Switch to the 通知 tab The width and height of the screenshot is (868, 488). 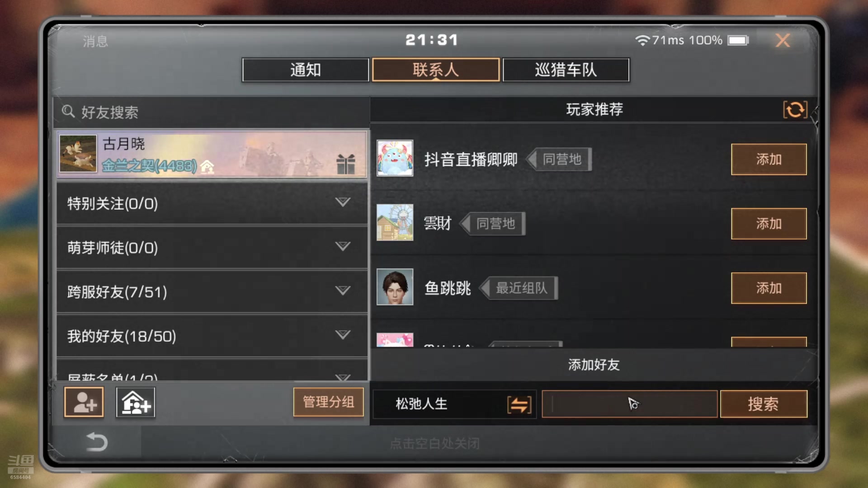tap(306, 70)
